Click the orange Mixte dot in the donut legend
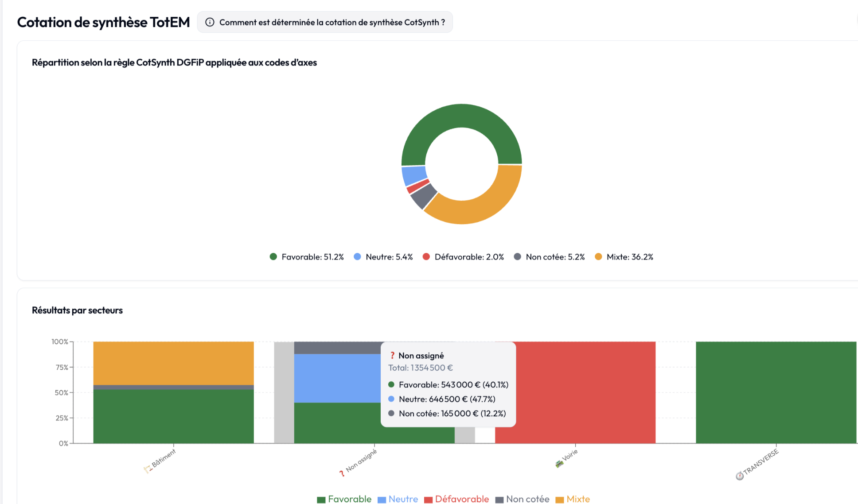The height and width of the screenshot is (504, 858). click(x=598, y=256)
